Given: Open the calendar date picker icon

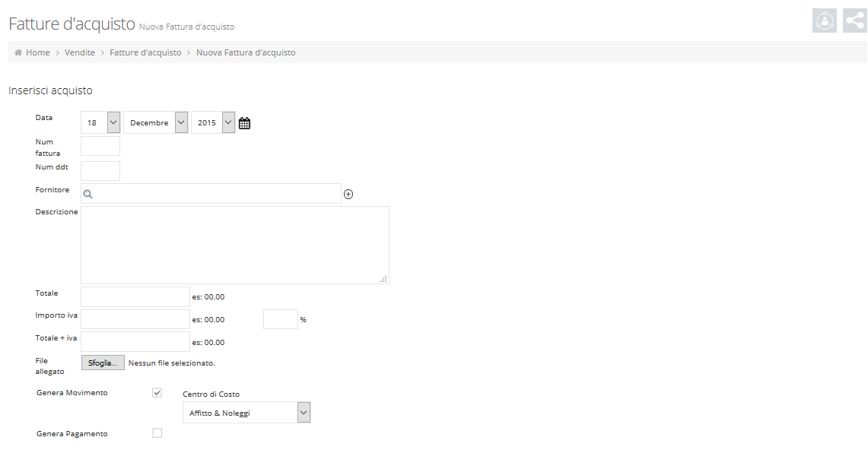Looking at the screenshot, I should (244, 123).
